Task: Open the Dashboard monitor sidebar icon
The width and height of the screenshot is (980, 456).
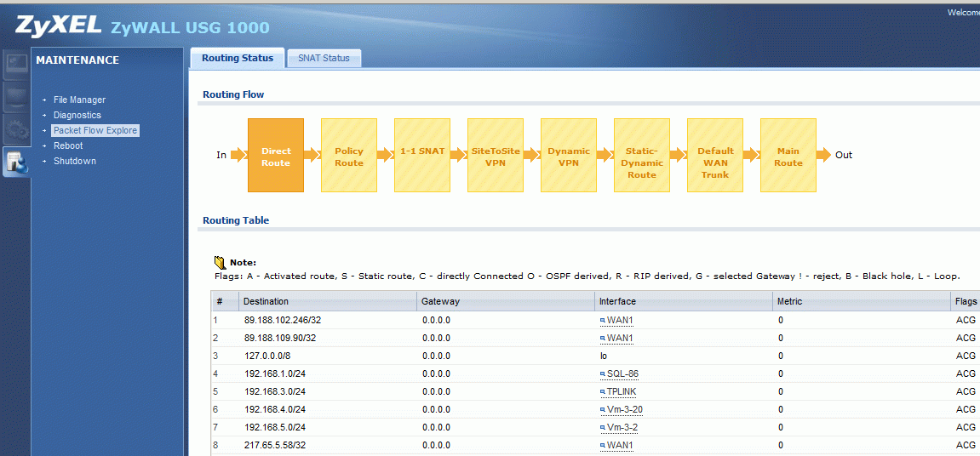Action: 15,64
